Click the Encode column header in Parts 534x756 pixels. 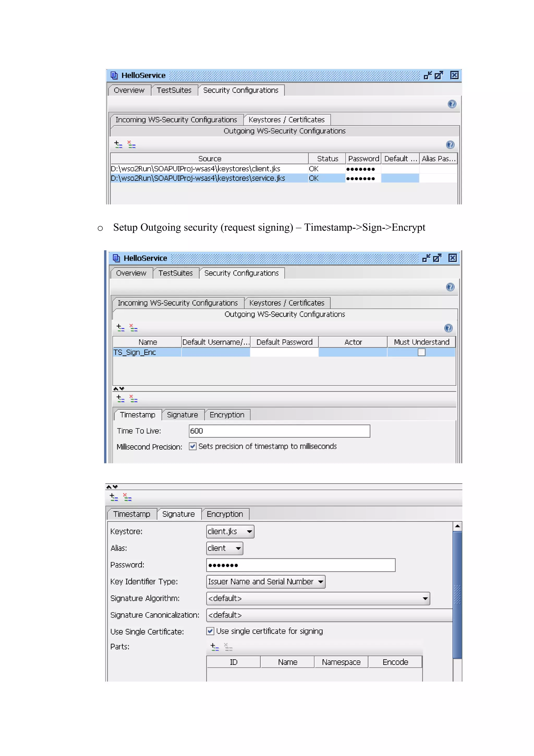(395, 662)
